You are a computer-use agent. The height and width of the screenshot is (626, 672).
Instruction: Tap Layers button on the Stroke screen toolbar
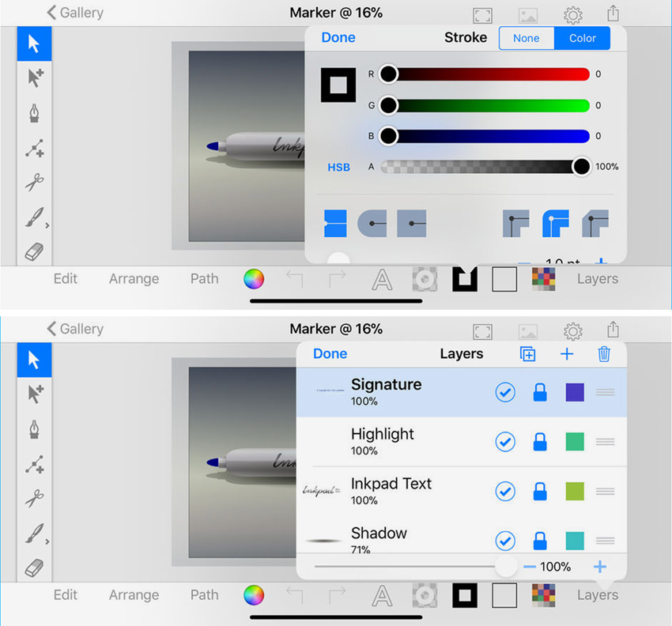click(598, 279)
